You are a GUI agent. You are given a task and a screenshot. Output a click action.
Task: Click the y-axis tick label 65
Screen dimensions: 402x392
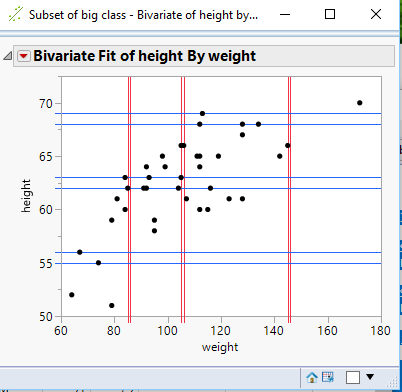tap(46, 157)
